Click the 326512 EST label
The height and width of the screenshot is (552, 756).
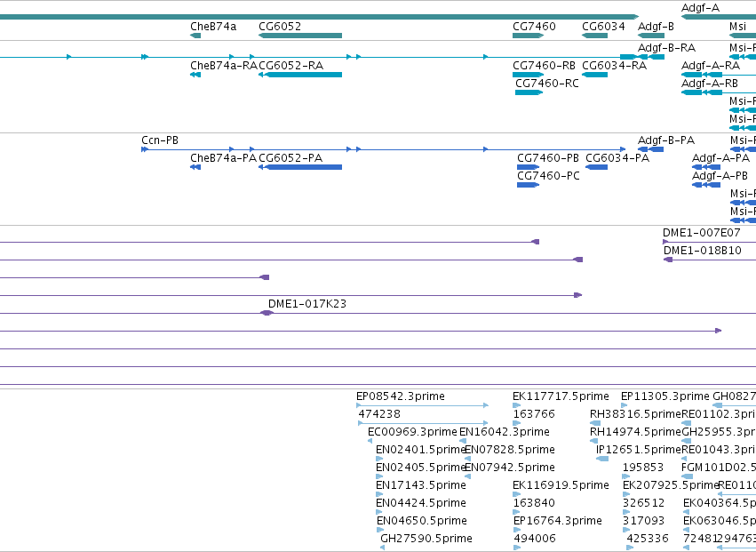[644, 503]
